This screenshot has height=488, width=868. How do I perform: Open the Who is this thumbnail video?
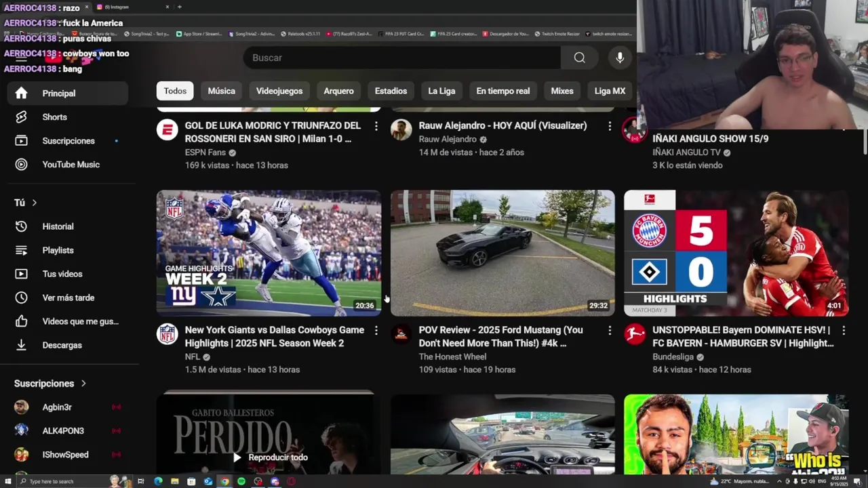point(736,434)
